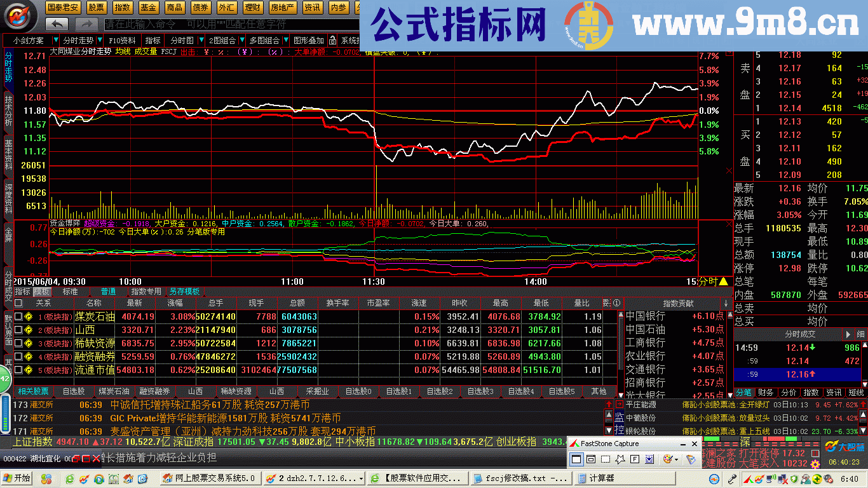The image size is (868, 488).
Task: Open the 商品 commodities view
Action: tap(175, 8)
